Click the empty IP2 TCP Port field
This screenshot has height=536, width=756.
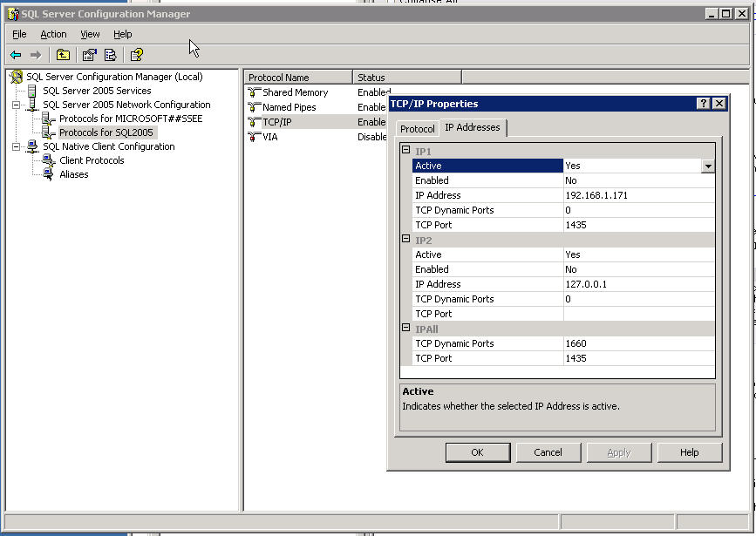pos(639,314)
